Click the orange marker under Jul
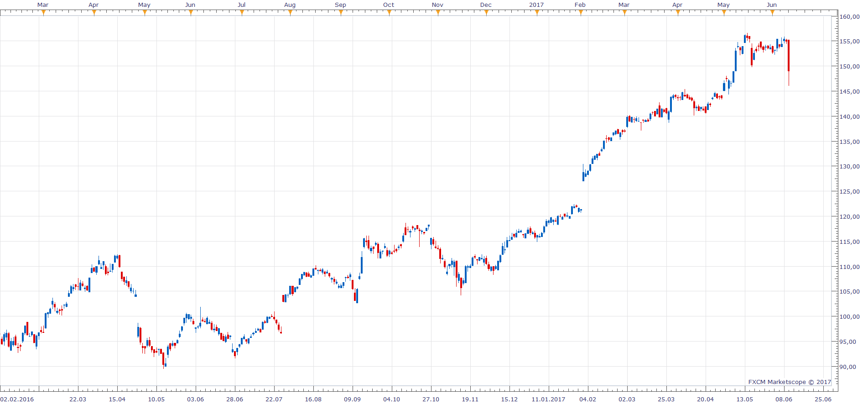Image resolution: width=868 pixels, height=405 pixels. [x=242, y=12]
